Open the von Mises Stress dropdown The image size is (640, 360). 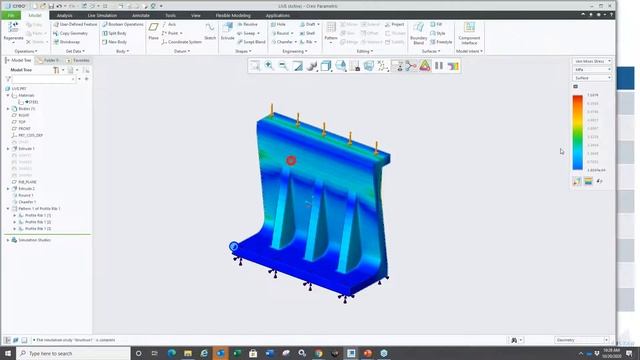pyautogui.click(x=592, y=61)
